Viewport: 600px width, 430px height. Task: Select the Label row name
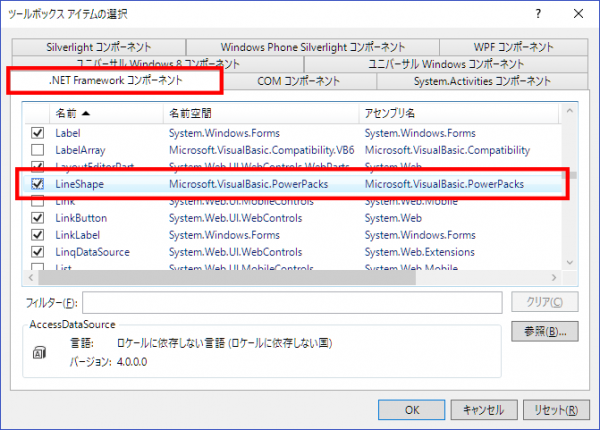[x=68, y=133]
